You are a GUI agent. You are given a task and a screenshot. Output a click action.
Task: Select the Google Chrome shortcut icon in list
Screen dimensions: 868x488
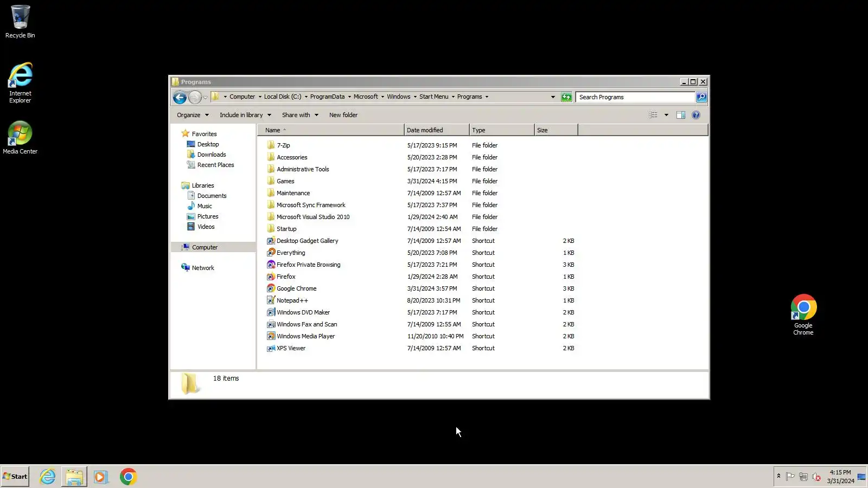coord(271,288)
